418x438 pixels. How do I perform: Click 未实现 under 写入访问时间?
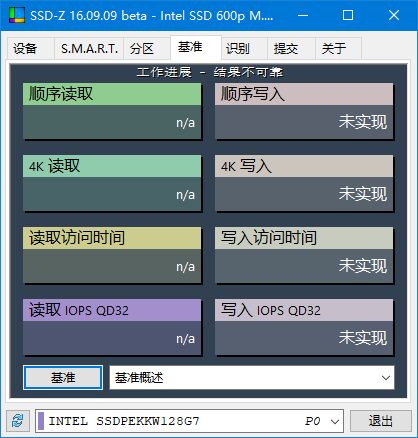[x=363, y=266]
